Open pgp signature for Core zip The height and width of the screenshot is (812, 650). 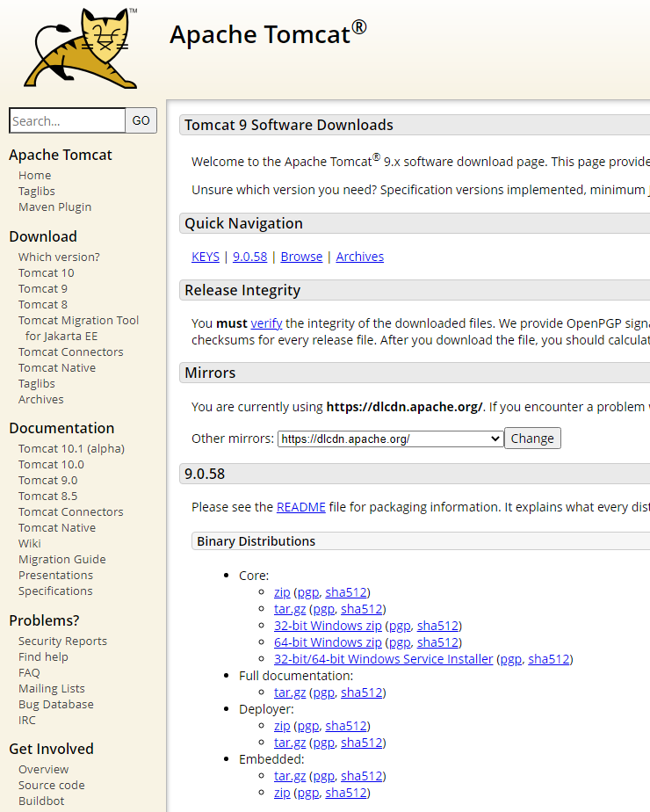(308, 592)
